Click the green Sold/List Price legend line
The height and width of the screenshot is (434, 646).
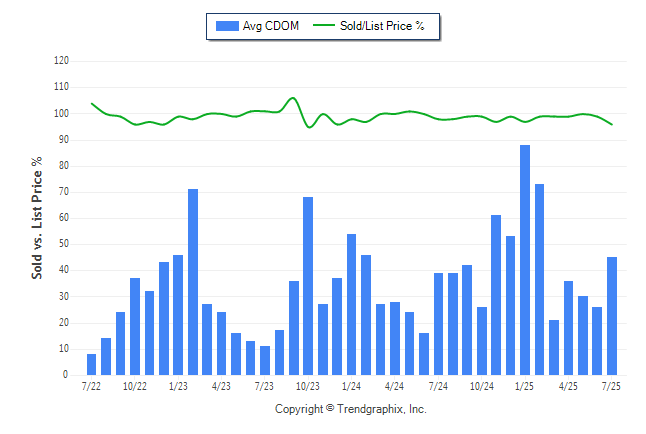point(323,26)
